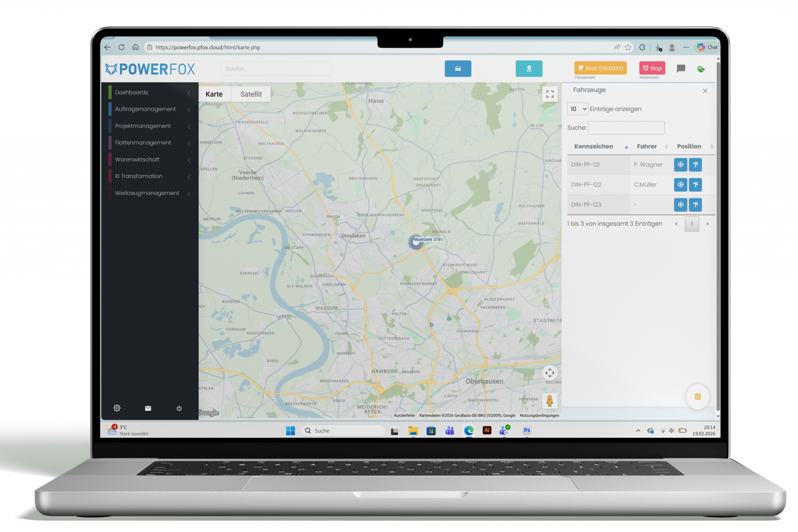Expand the Warenwirtschaft sidebar menu
Screen dimensions: 798x532
(x=137, y=160)
